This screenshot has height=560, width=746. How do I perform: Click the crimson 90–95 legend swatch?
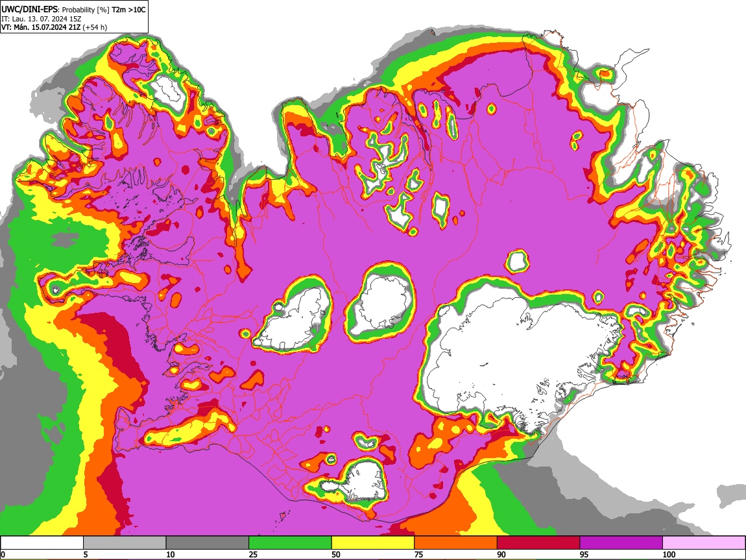pos(538,542)
